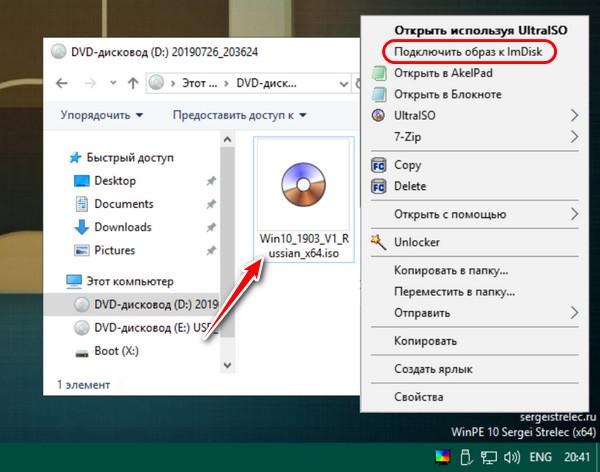Expand the Отправить submenu
This screenshot has height=472, width=600.
point(574,313)
